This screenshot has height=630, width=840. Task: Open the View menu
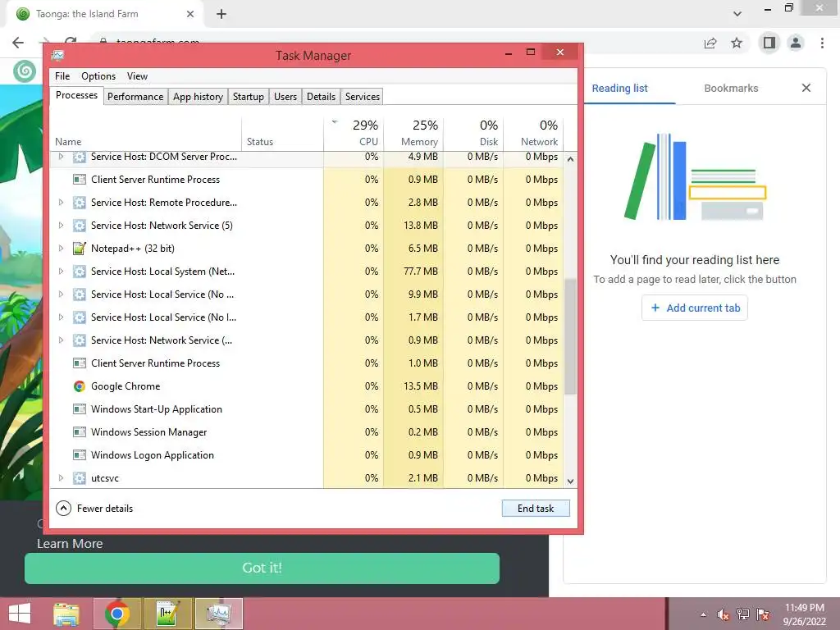[x=137, y=76]
